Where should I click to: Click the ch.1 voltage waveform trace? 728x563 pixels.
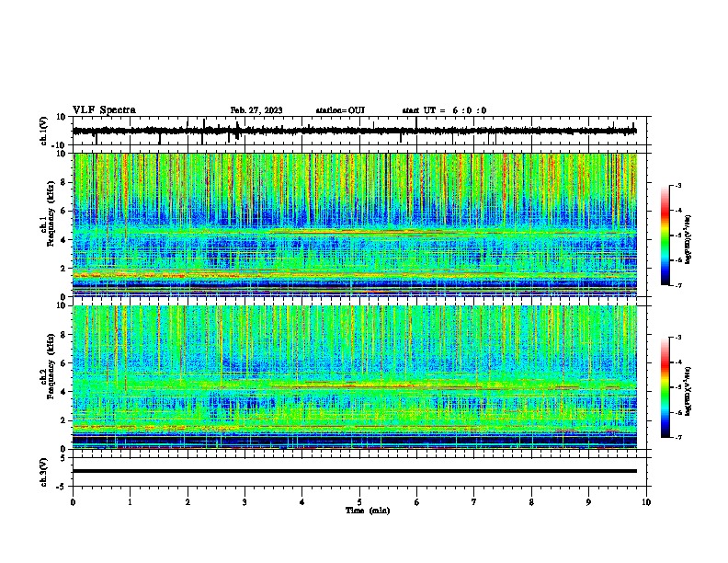pos(355,131)
